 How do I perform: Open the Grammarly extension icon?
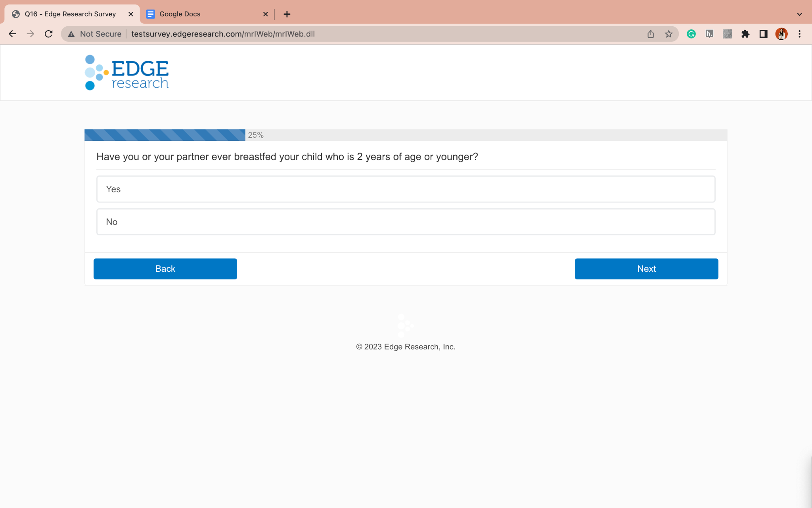(691, 34)
